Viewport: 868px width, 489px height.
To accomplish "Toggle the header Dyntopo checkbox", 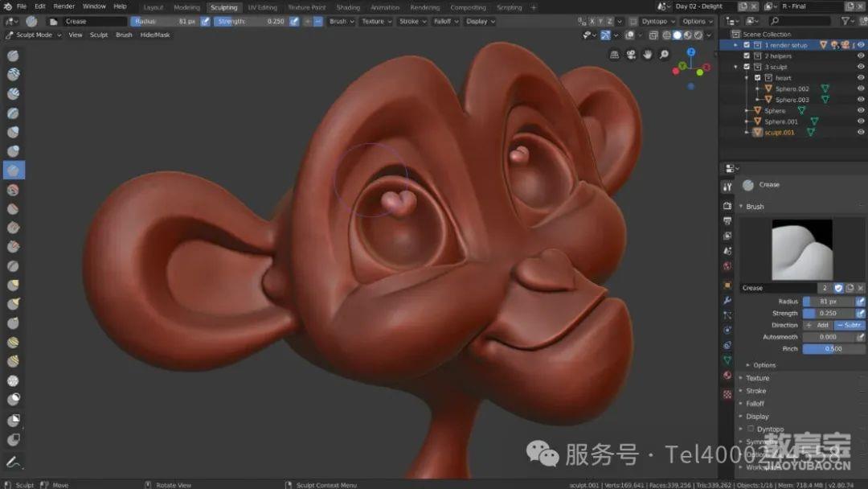I will 634,22.
